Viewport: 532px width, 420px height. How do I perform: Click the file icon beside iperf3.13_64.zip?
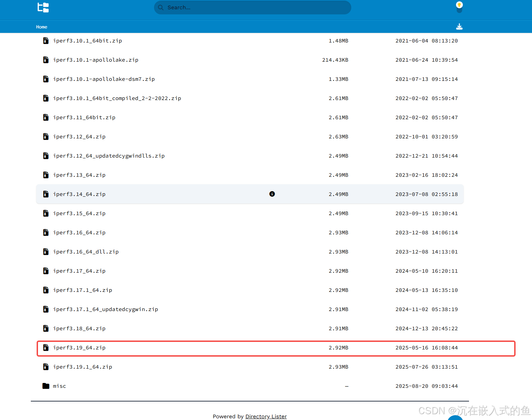[46, 175]
